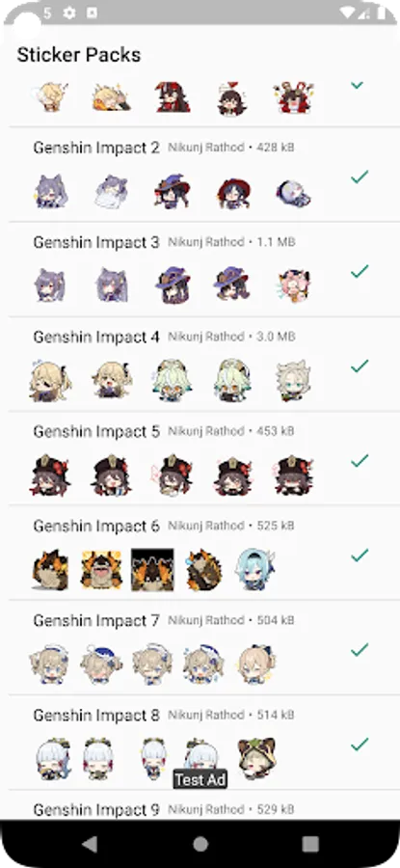
Task: Select the pink-haired sticker in Genshin Impact 3
Action: tap(294, 285)
